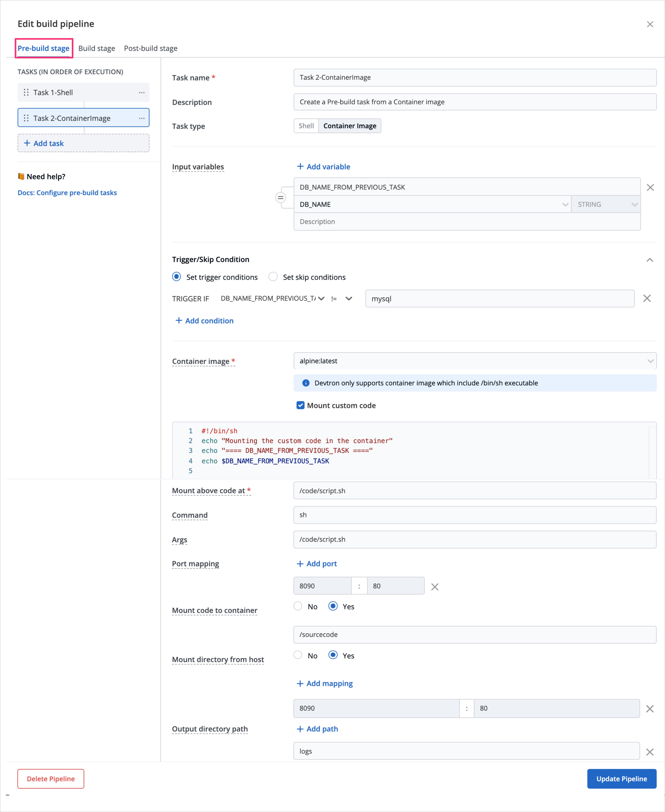Remove the DB_NAME_FROM_PREVIOUS_TASK input variable
This screenshot has width=665, height=812.
pos(650,187)
